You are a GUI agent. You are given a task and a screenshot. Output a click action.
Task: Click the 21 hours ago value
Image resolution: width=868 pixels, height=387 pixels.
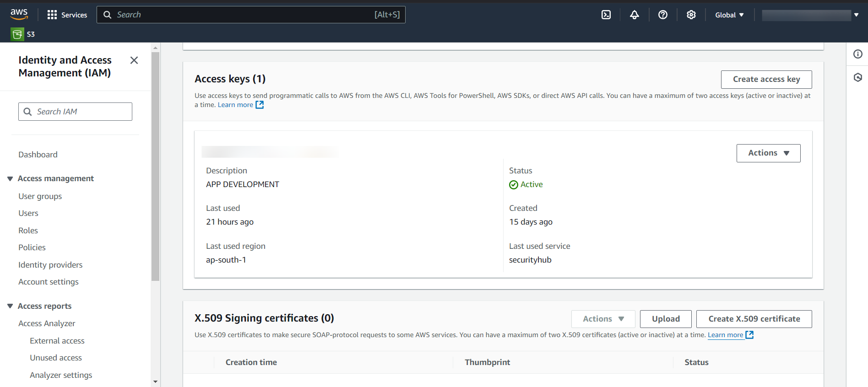[230, 222]
